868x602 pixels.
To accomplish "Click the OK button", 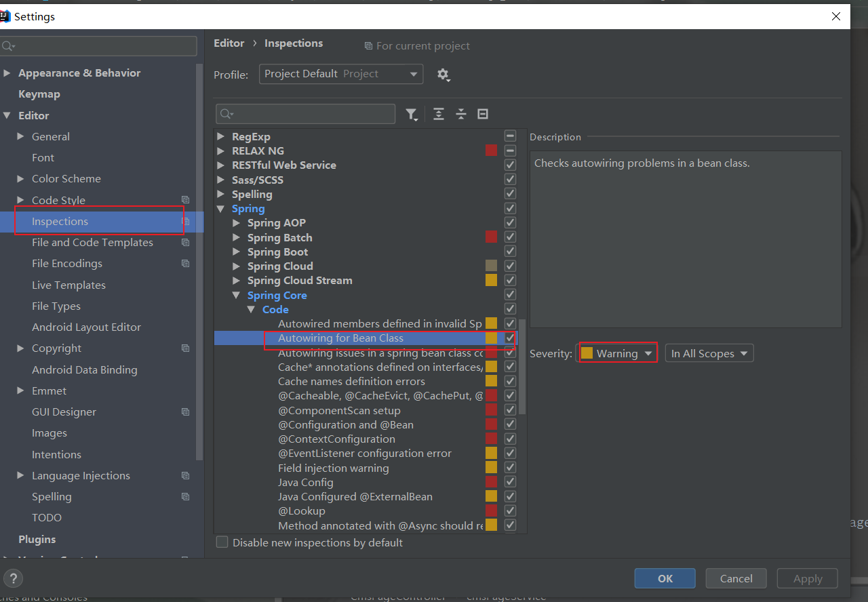I will (665, 578).
